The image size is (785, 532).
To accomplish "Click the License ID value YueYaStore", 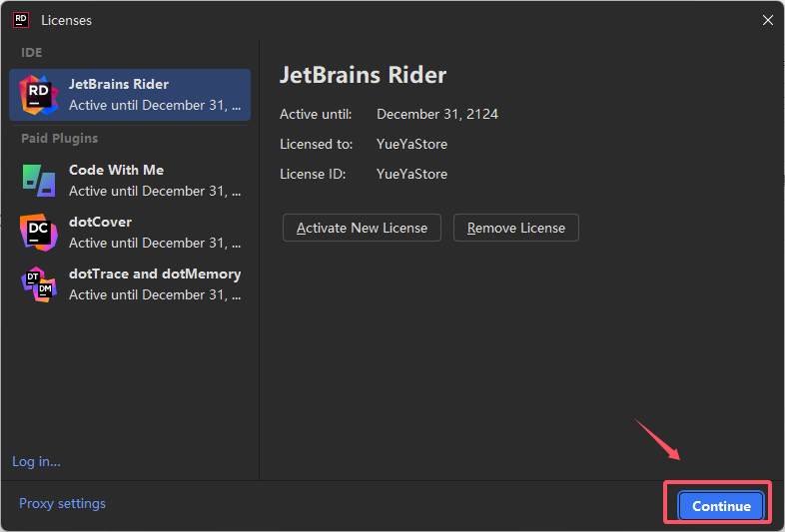I will point(411,174).
